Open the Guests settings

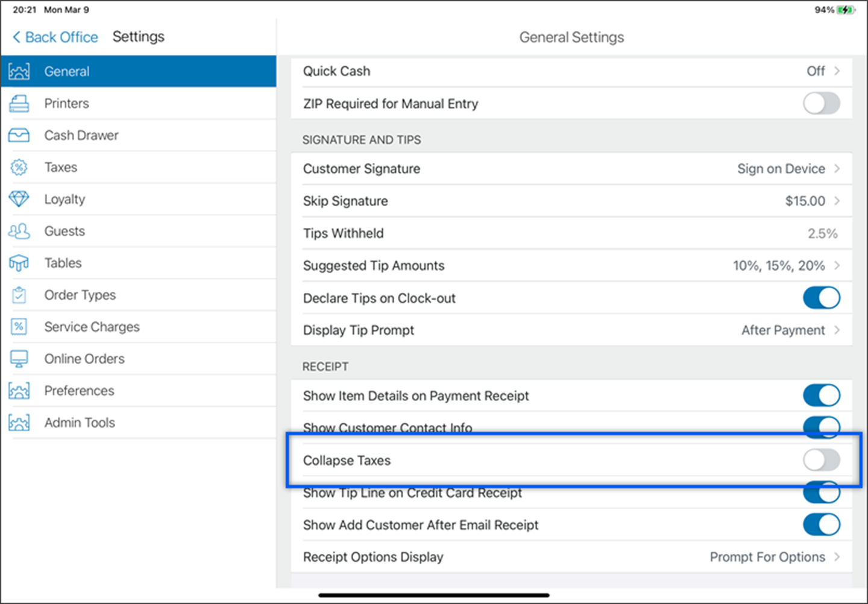(x=139, y=231)
